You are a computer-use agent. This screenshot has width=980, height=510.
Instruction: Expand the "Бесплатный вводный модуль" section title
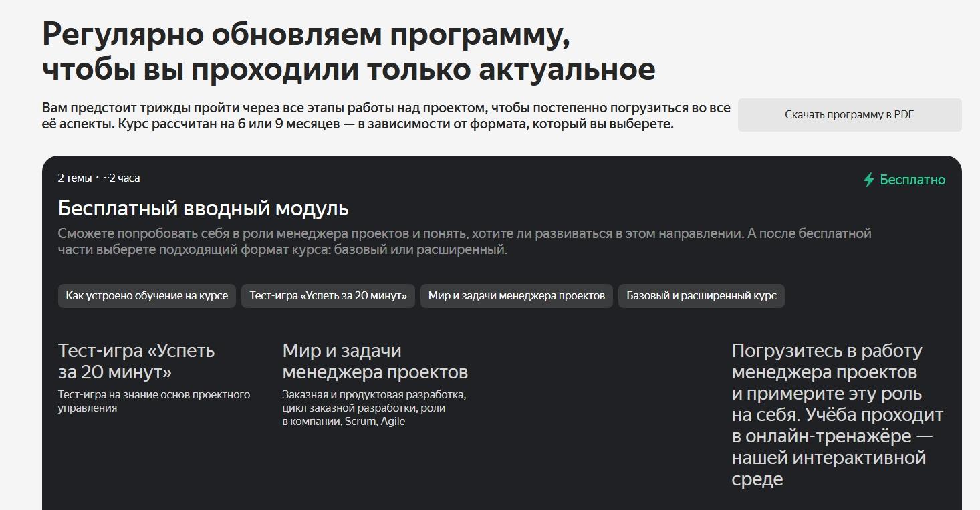tap(203, 209)
